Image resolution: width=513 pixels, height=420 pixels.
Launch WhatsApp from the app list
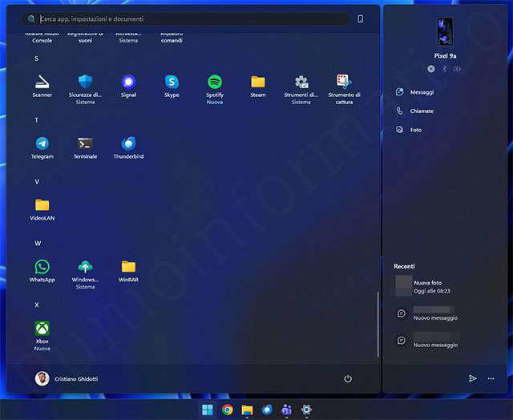click(42, 271)
